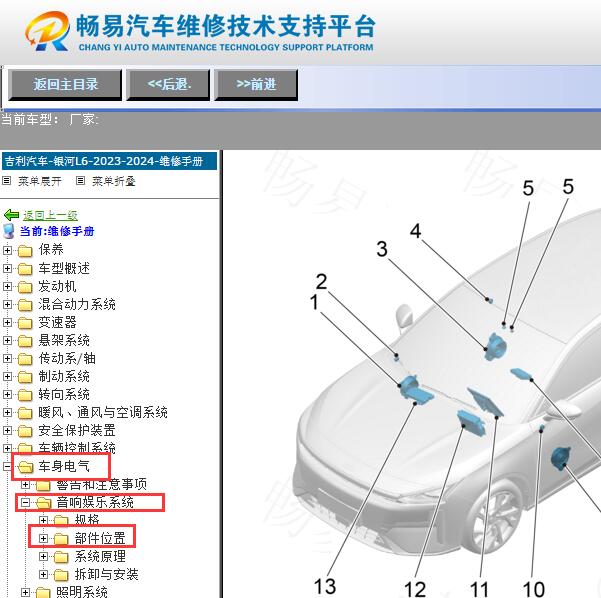Click the 当前:维修手册 computer icon
The width and height of the screenshot is (601, 598).
8,231
